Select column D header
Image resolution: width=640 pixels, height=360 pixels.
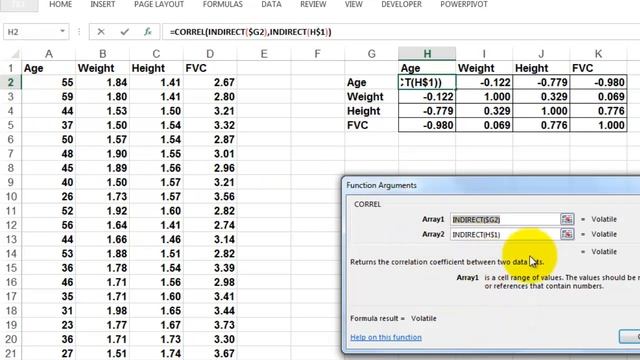click(x=210, y=54)
